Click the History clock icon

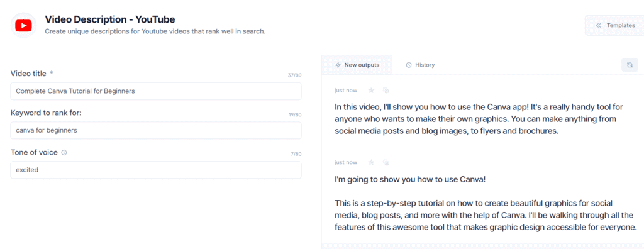tap(409, 65)
